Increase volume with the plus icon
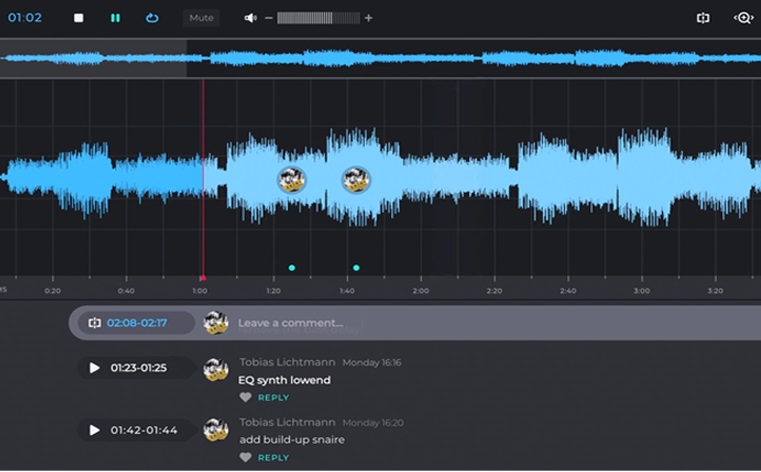Viewport: 761px width, 472px height. pos(368,18)
